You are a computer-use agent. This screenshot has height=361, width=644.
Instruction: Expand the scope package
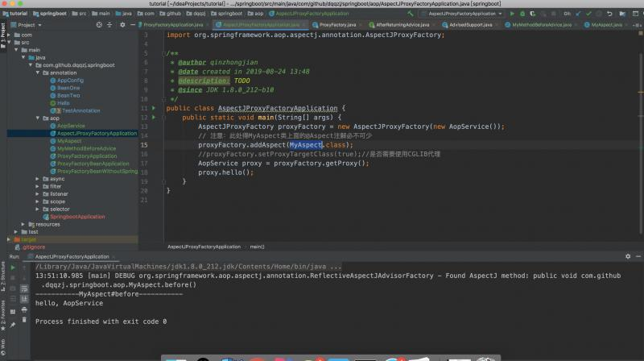(x=38, y=201)
